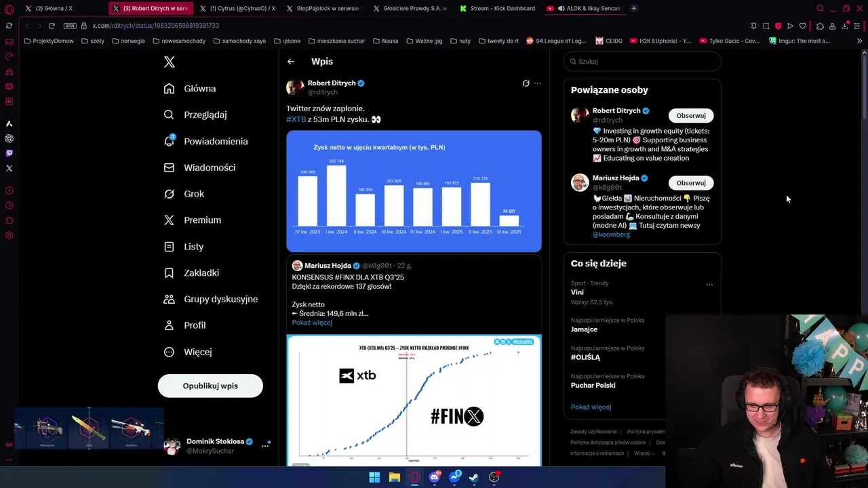Open the #XTB hashtag link
Viewport: 868px width, 488px height.
click(x=296, y=119)
